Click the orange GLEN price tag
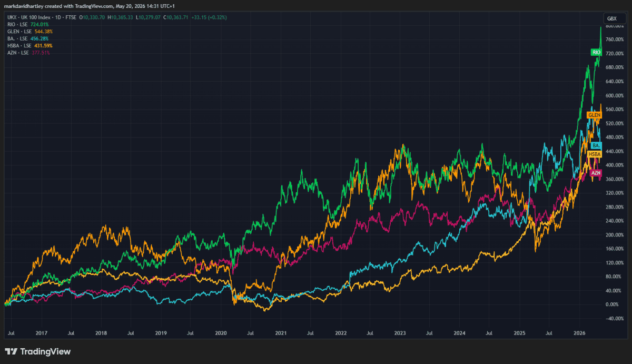This screenshot has width=632, height=364. point(594,115)
